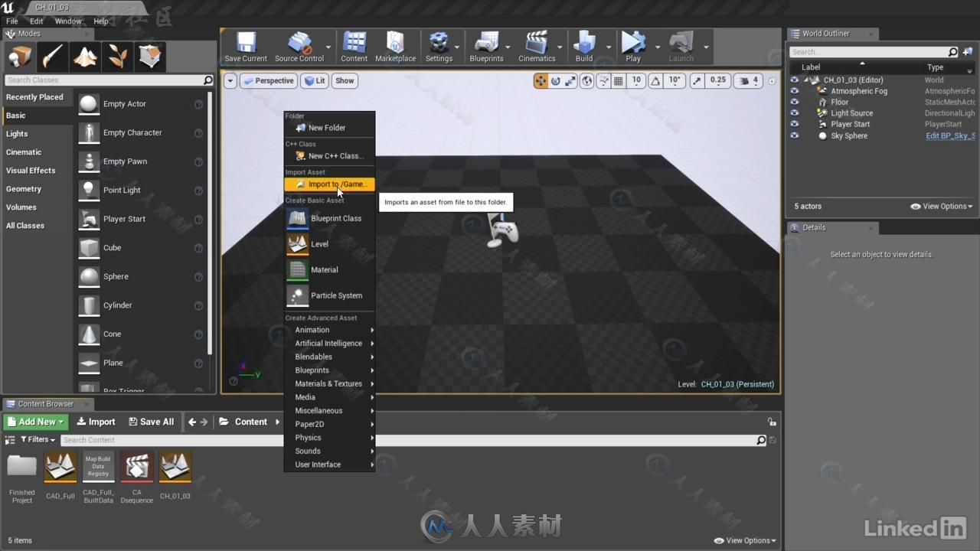Click Search Classes input field
980x551 pixels.
tap(109, 80)
